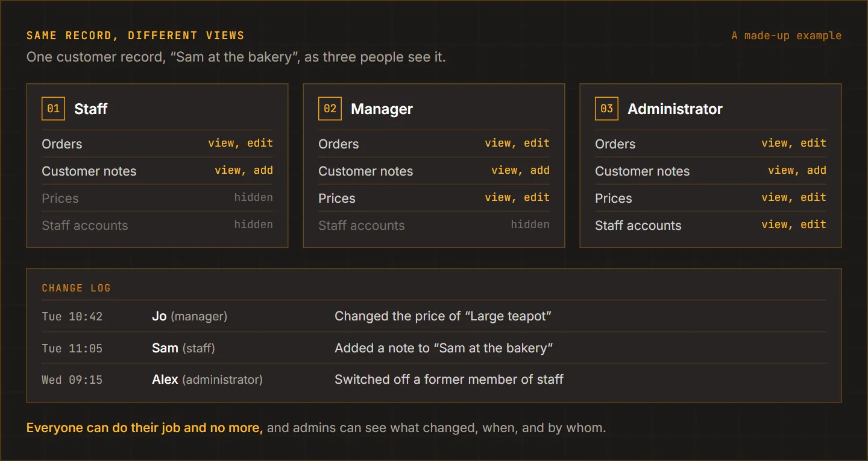Screen dimensions: 868x461
Task: Click 'hidden' next to Staff accounts in Staff card
Action: click(253, 224)
